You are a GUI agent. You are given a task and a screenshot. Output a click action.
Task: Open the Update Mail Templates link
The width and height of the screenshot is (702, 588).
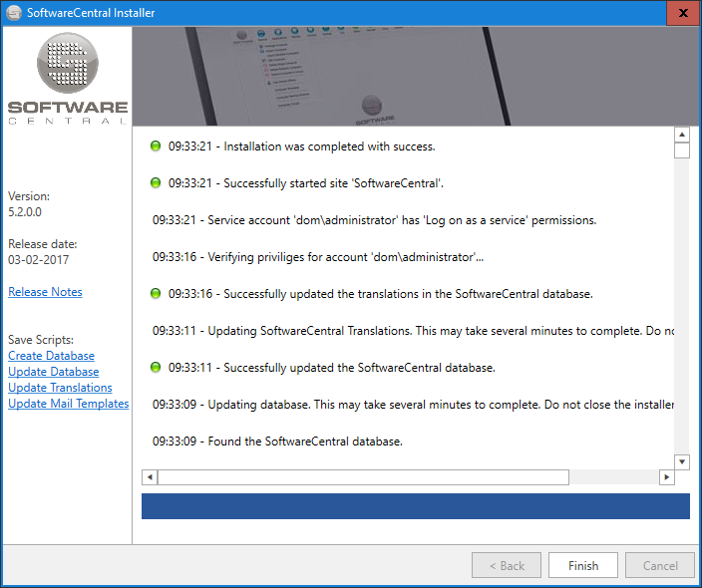pyautogui.click(x=68, y=404)
